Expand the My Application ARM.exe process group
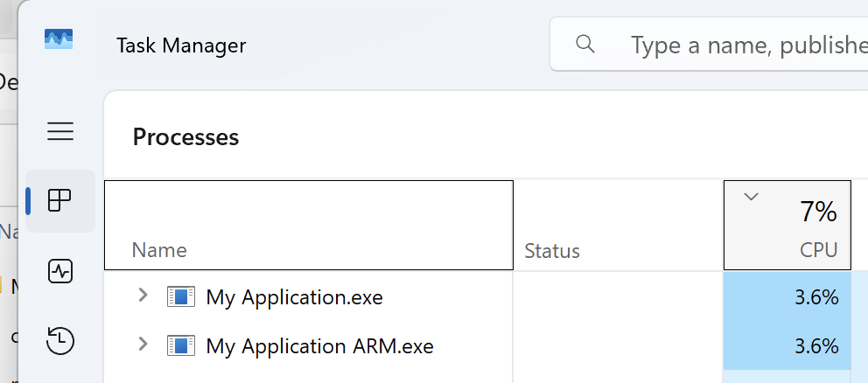 click(x=143, y=346)
